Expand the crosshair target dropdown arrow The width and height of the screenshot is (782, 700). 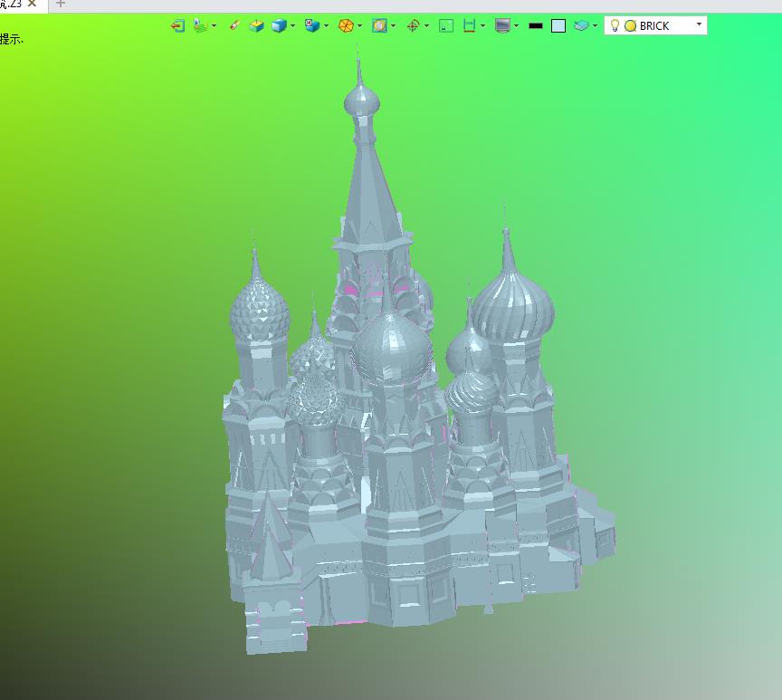coord(426,26)
